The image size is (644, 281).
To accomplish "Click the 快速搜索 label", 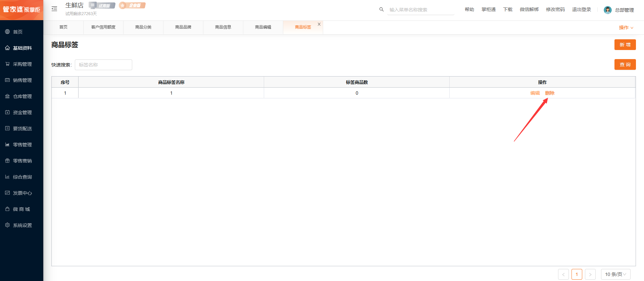I will point(61,65).
